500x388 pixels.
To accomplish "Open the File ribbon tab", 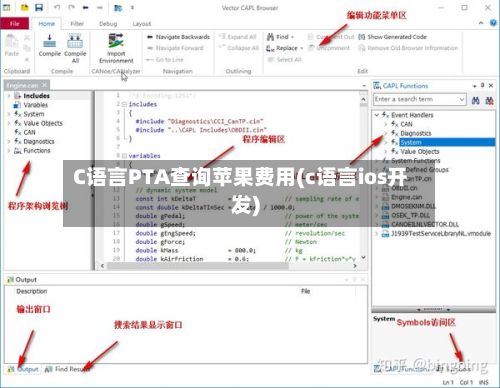I will [15, 23].
